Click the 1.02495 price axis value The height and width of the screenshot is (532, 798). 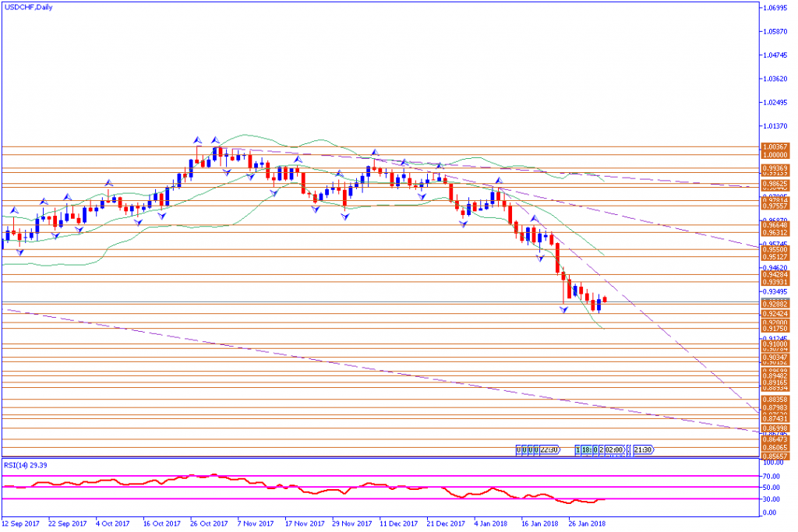click(x=775, y=102)
